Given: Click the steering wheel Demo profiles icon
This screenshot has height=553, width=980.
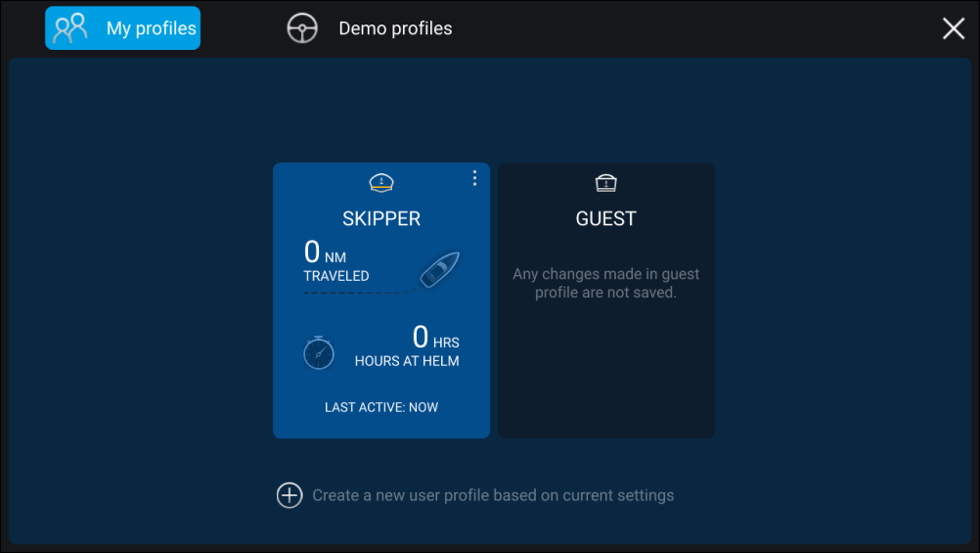Looking at the screenshot, I should pos(302,28).
